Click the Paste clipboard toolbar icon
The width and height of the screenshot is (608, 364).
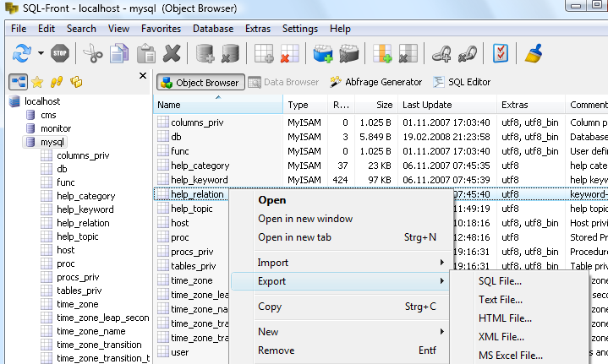click(146, 53)
